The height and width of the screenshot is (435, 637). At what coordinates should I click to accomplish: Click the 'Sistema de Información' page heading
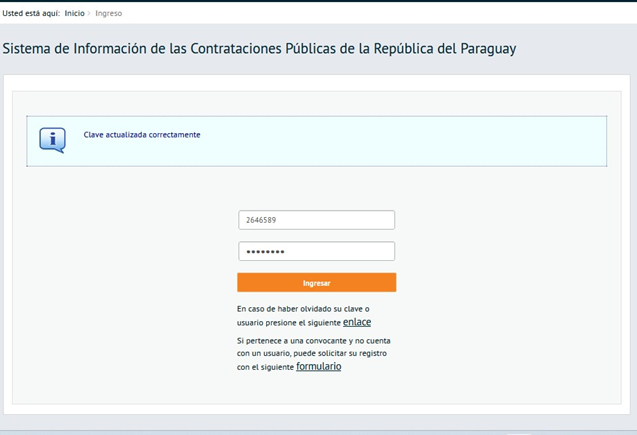[259, 49]
